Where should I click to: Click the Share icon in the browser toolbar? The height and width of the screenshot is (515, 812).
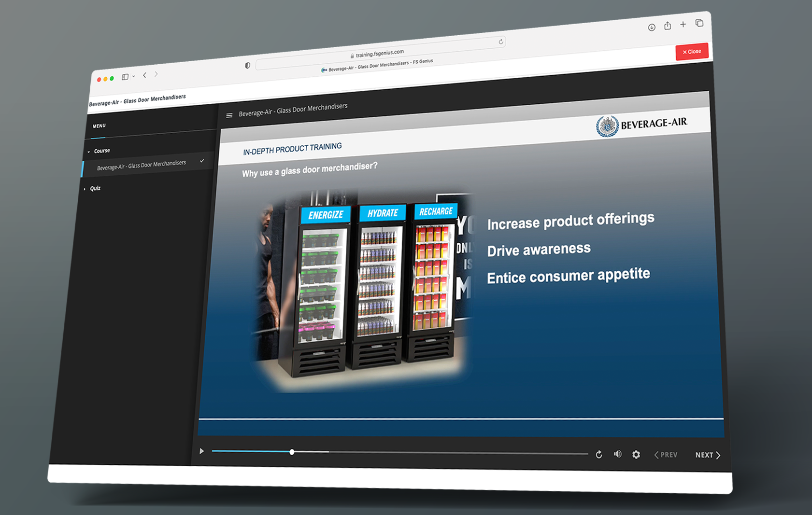pyautogui.click(x=668, y=26)
